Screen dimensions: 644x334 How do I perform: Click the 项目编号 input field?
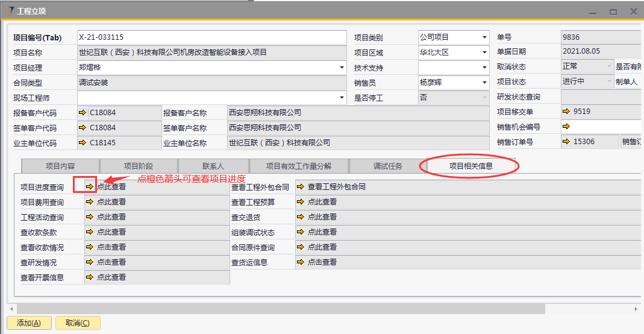212,37
